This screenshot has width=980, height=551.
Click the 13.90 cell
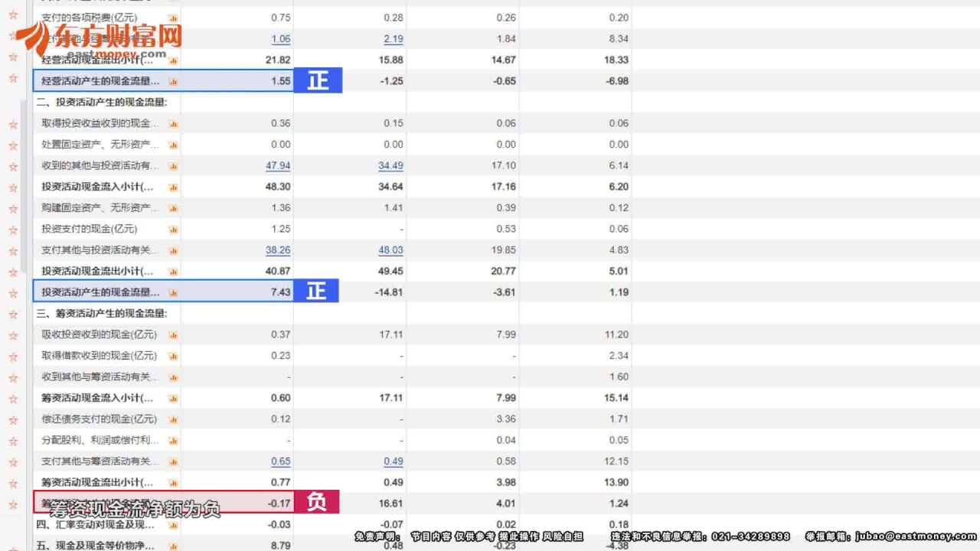click(x=616, y=483)
